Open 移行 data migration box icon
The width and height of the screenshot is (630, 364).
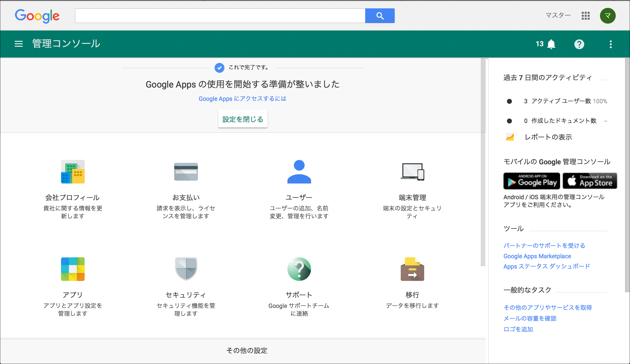tap(412, 269)
